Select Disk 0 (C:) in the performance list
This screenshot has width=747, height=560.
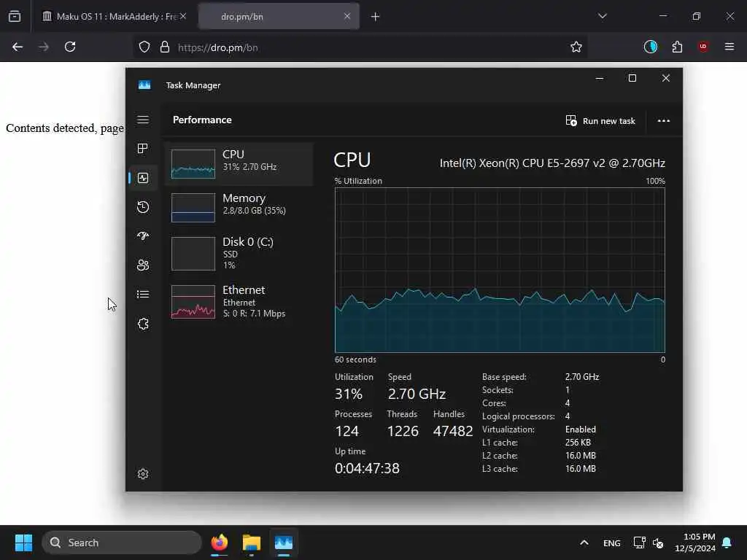point(239,253)
